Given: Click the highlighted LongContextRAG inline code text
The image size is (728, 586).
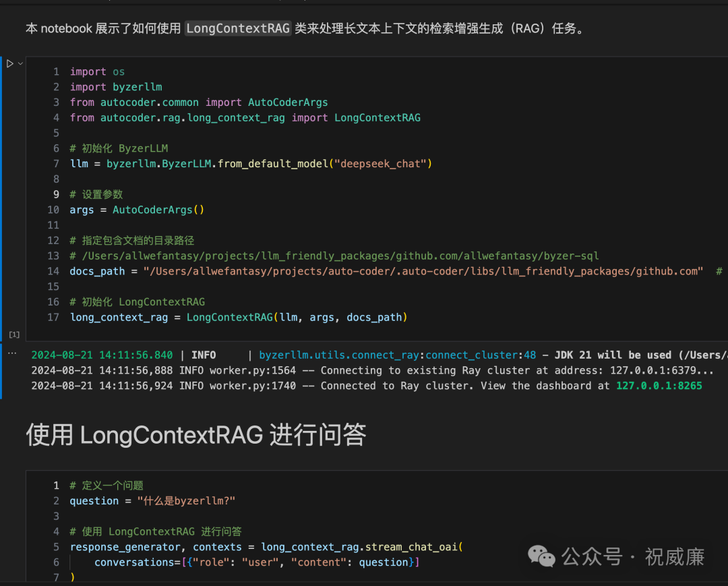Looking at the screenshot, I should click(x=238, y=28).
